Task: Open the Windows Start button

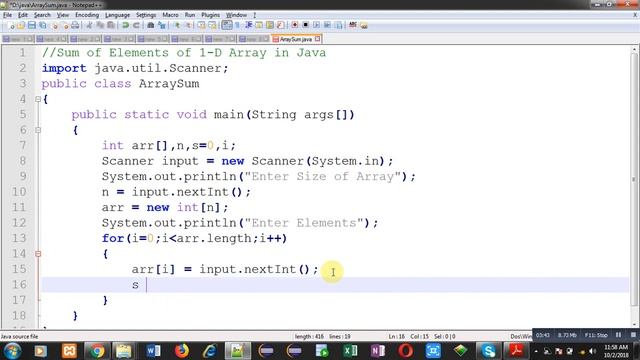Action: 12,351
